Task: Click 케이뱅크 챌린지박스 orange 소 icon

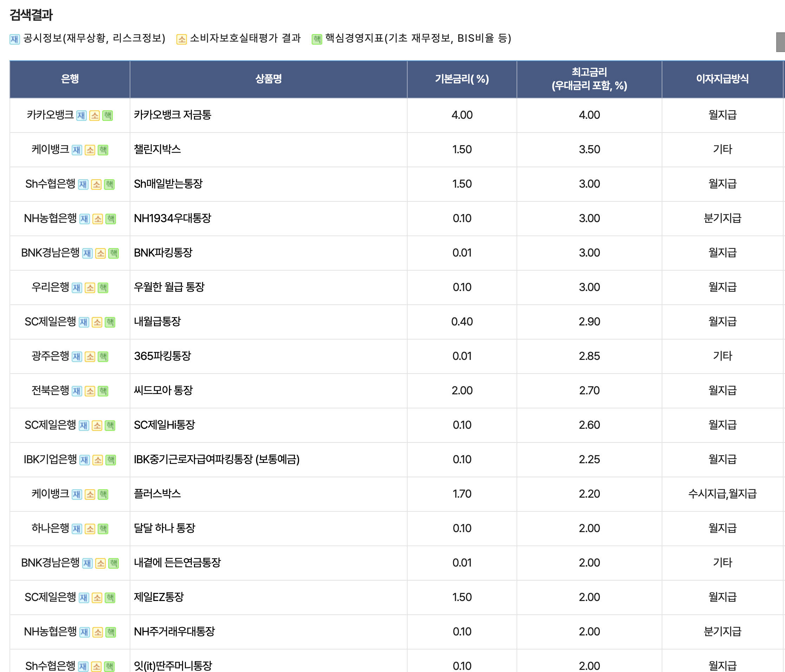Action: pos(90,150)
